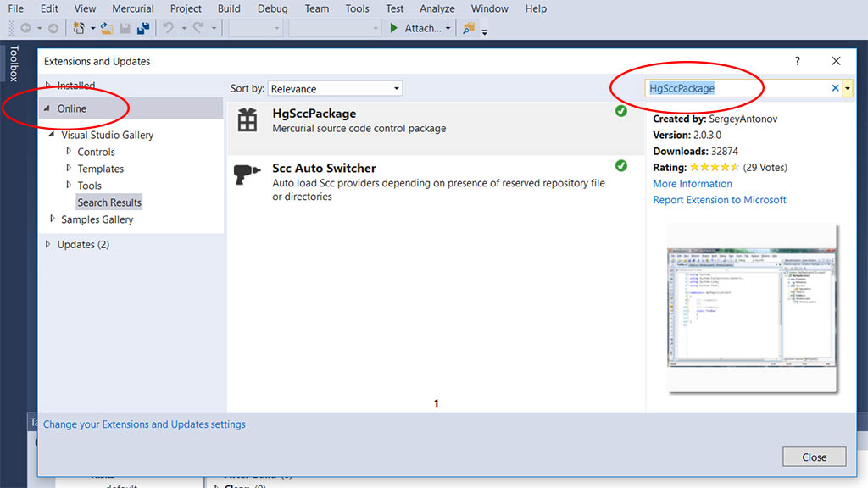868x488 pixels.
Task: Open the Mercurial menu
Action: click(133, 8)
